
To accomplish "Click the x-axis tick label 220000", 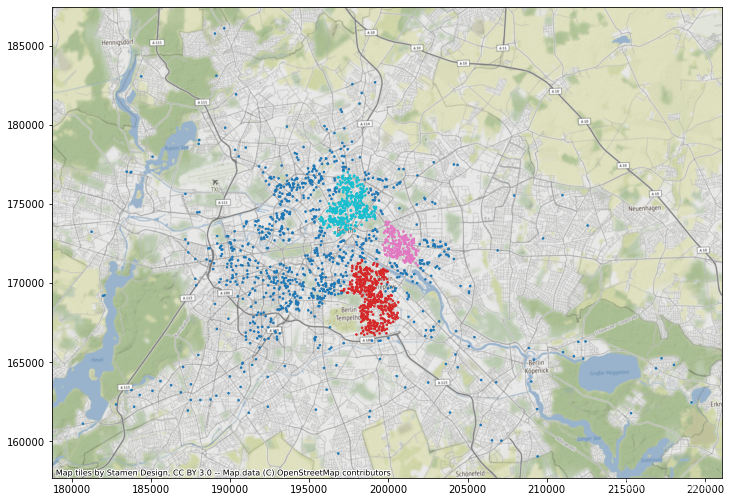I will [705, 489].
